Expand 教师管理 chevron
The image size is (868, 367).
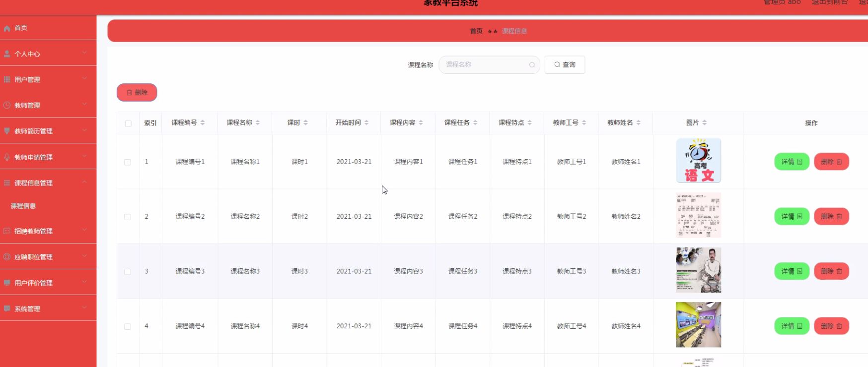(x=84, y=104)
